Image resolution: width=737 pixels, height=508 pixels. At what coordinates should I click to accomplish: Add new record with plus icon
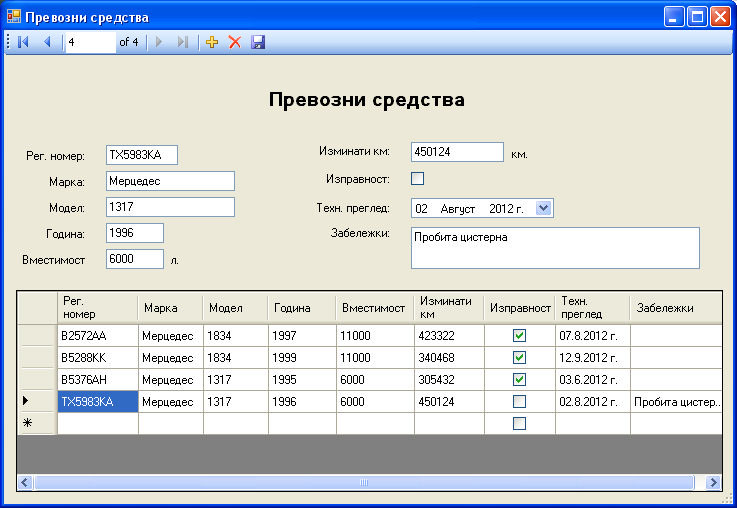pyautogui.click(x=212, y=42)
